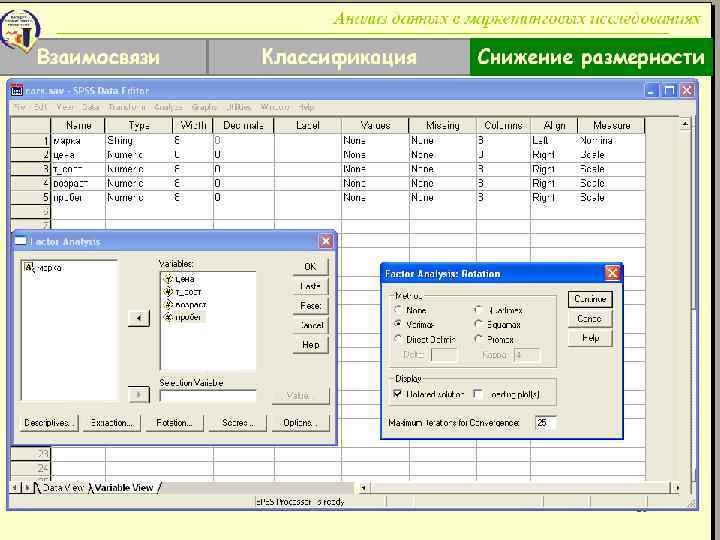The width and height of the screenshot is (720, 540).
Task: Open the Снижение размерности section tab
Action: tap(591, 57)
